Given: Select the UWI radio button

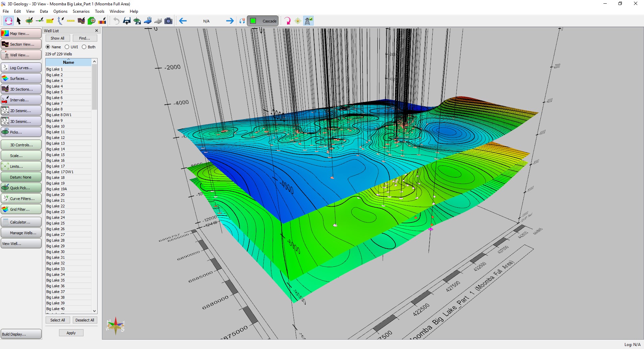Looking at the screenshot, I should pos(67,47).
